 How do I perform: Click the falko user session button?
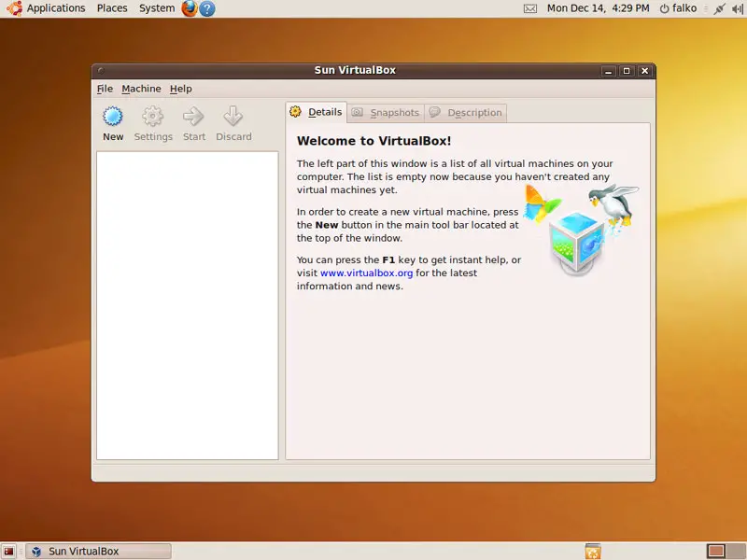click(x=678, y=8)
